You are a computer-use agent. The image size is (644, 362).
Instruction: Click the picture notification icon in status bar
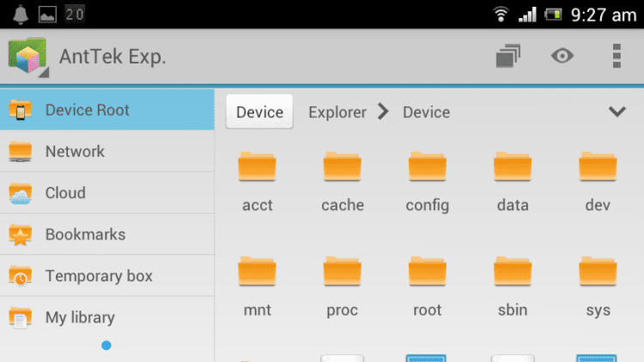coord(47,15)
